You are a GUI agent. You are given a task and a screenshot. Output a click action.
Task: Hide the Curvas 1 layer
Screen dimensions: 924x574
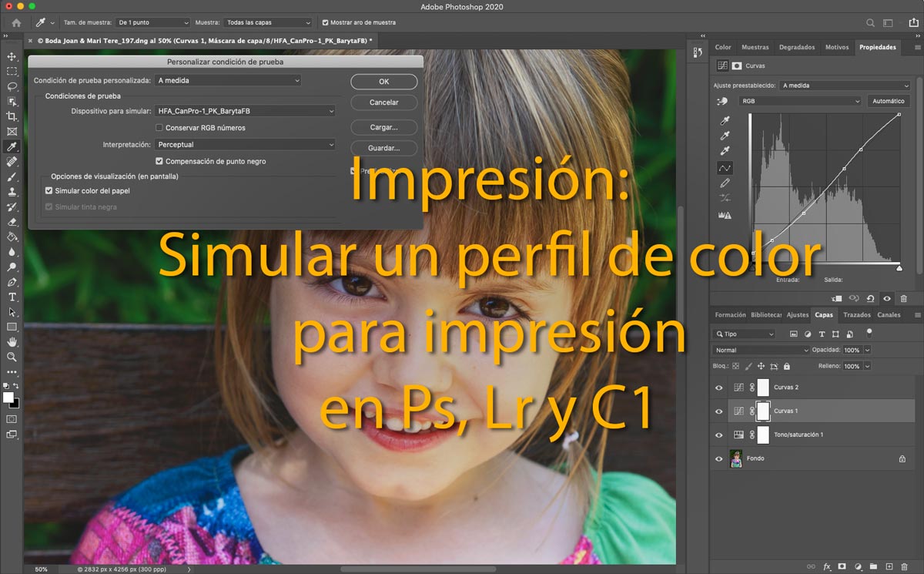click(718, 411)
